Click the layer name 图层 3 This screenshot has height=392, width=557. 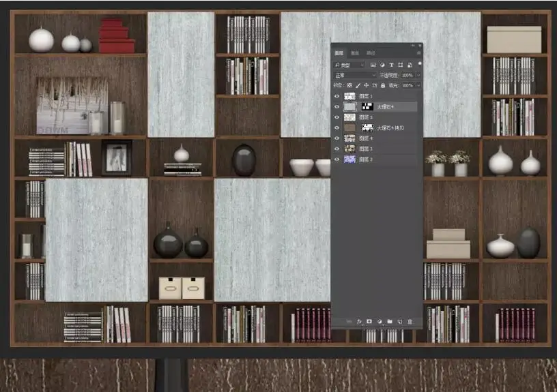pyautogui.click(x=366, y=149)
